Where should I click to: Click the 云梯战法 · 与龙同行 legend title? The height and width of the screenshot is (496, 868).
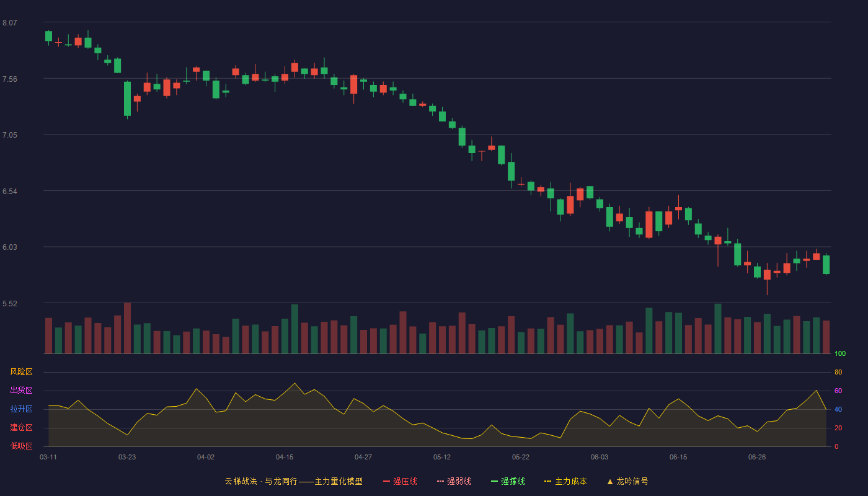point(259,481)
